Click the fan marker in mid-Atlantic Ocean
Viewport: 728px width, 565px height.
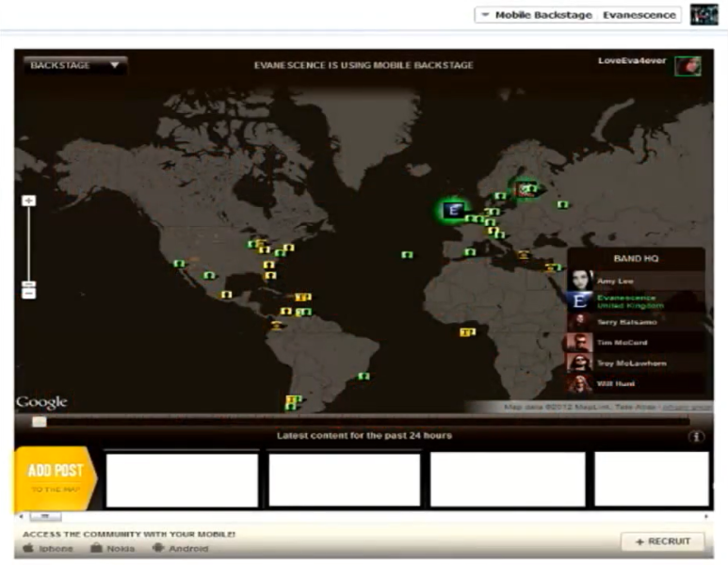407,254
